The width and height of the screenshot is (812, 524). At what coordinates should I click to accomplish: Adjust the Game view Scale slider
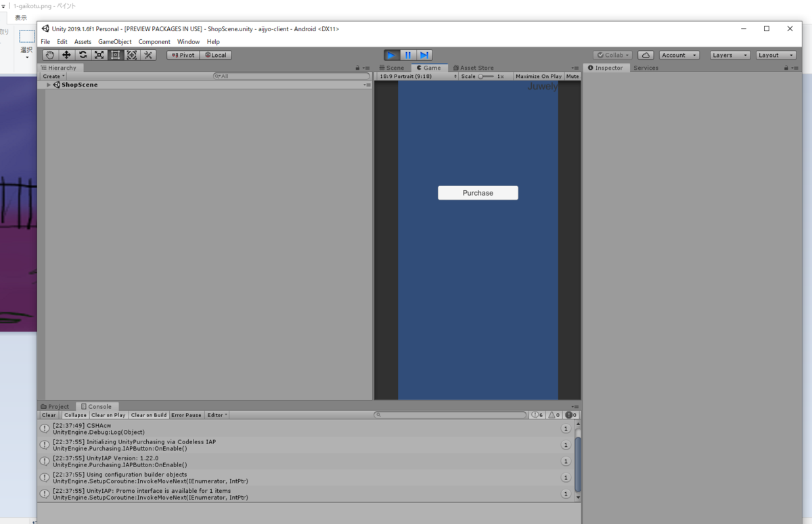(486, 77)
